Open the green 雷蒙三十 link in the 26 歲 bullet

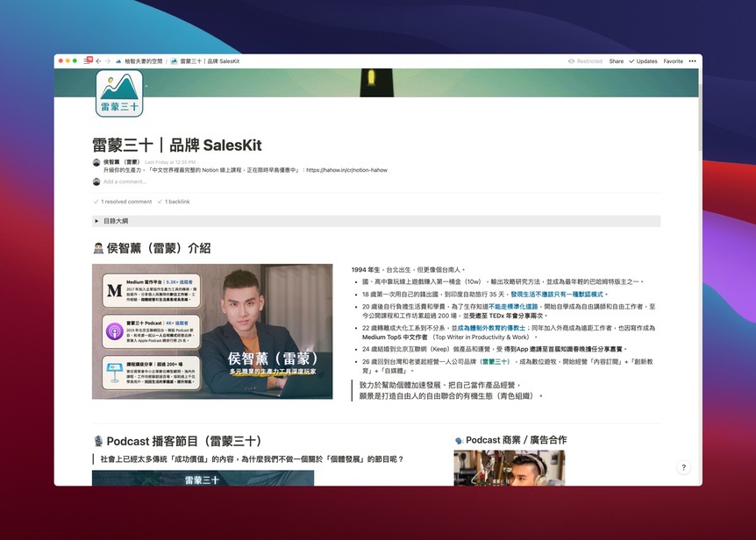tap(495, 361)
